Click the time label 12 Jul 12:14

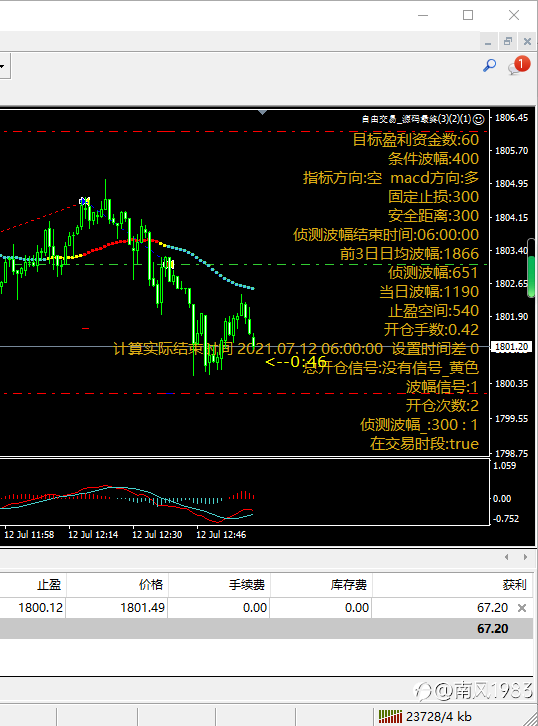[93, 535]
